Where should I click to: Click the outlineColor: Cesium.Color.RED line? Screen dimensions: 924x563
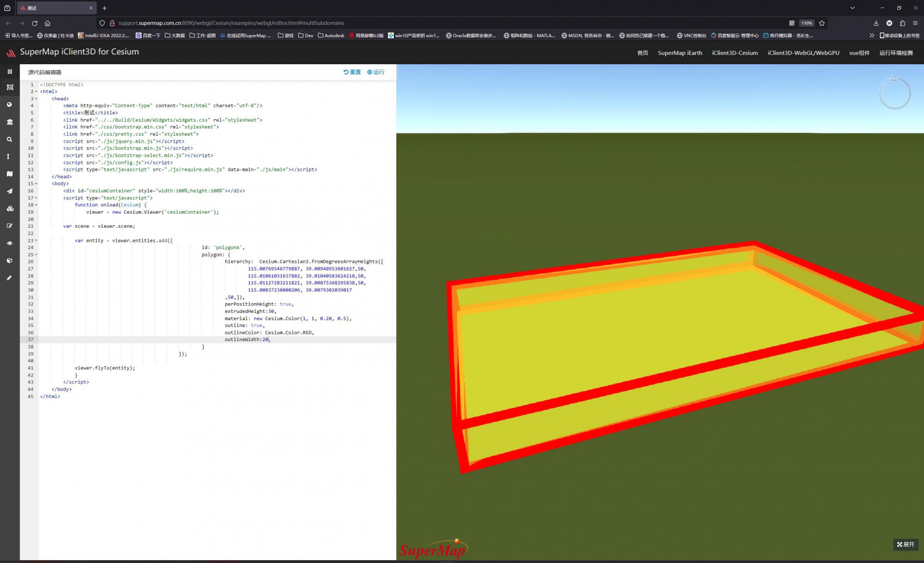click(269, 332)
